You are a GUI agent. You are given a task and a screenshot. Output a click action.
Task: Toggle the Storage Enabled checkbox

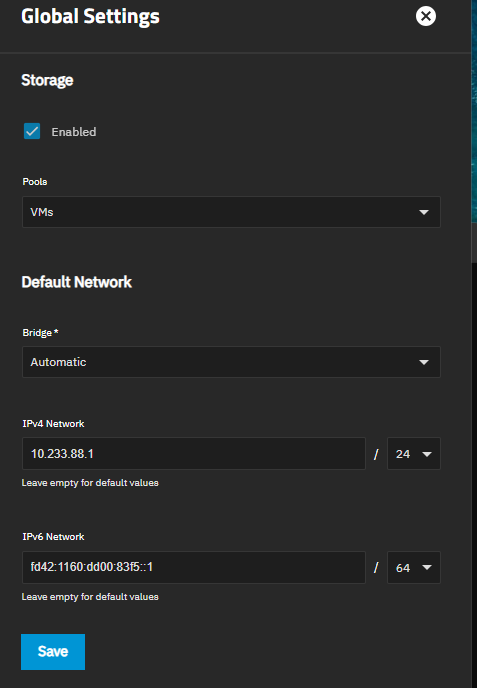click(x=32, y=131)
